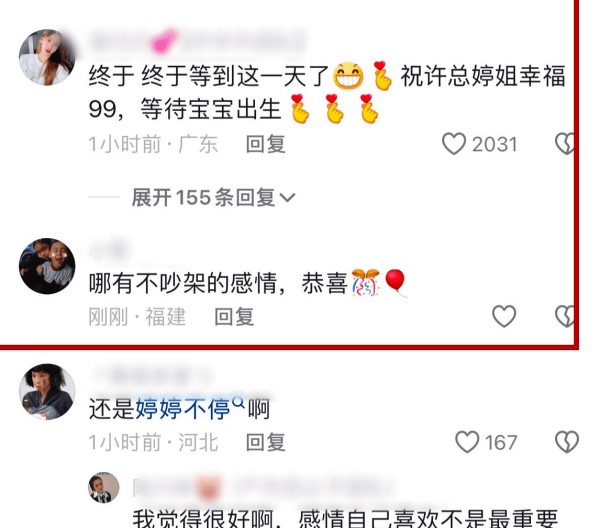The height and width of the screenshot is (528, 600).
Task: Open blurred username above 还是婷婷不停啊
Action: (151, 375)
